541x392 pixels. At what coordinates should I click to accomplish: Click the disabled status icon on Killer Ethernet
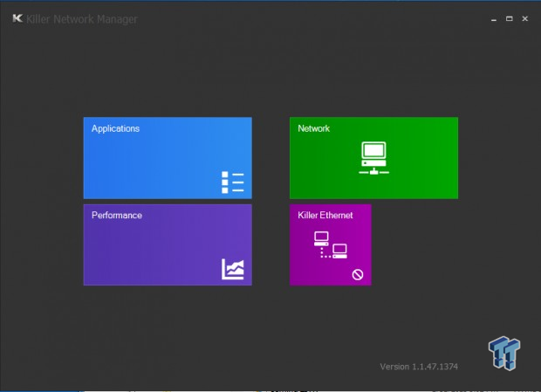tap(358, 275)
